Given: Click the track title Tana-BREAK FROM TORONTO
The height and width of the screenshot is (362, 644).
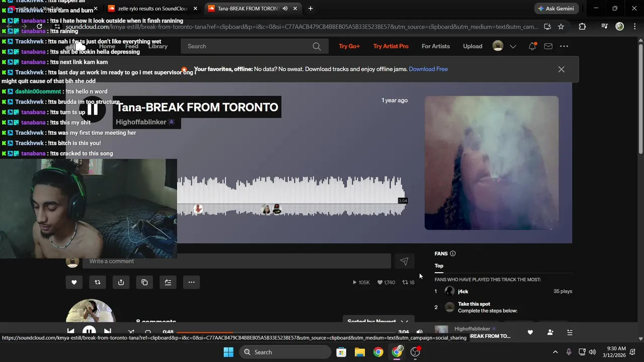Looking at the screenshot, I should pyautogui.click(x=197, y=107).
